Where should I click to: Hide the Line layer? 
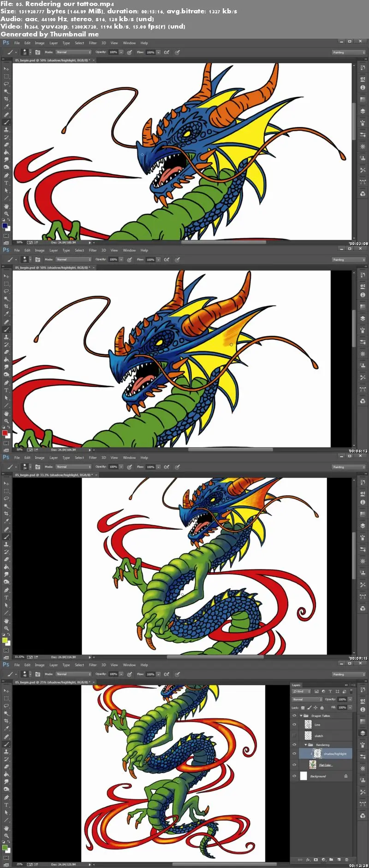[x=294, y=725]
